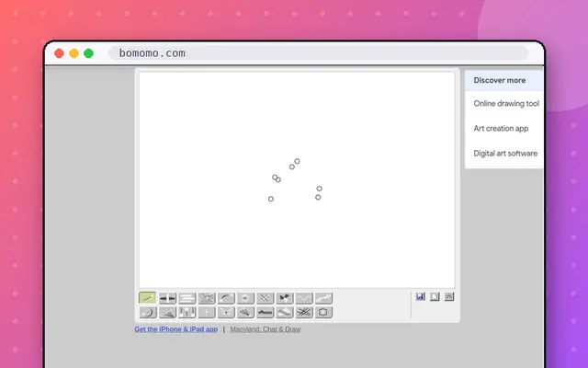588x368 pixels.
Task: Pick the hexagon outline brush tool
Action: coord(323,312)
